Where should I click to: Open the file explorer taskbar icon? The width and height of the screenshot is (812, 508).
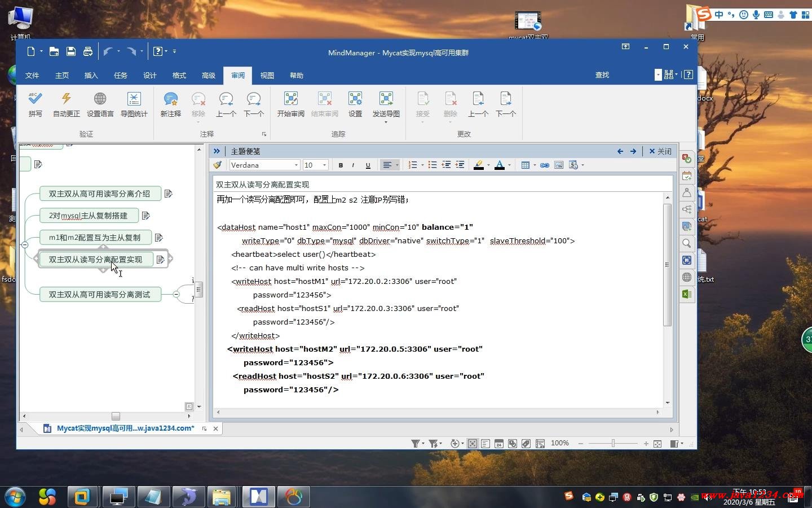click(222, 497)
